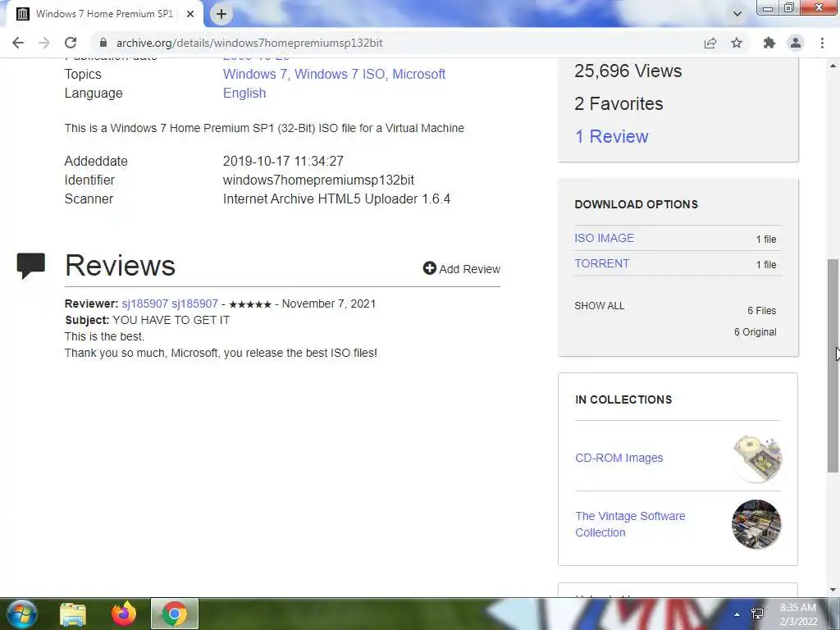Open the Windows 7 topic link

[x=254, y=74]
